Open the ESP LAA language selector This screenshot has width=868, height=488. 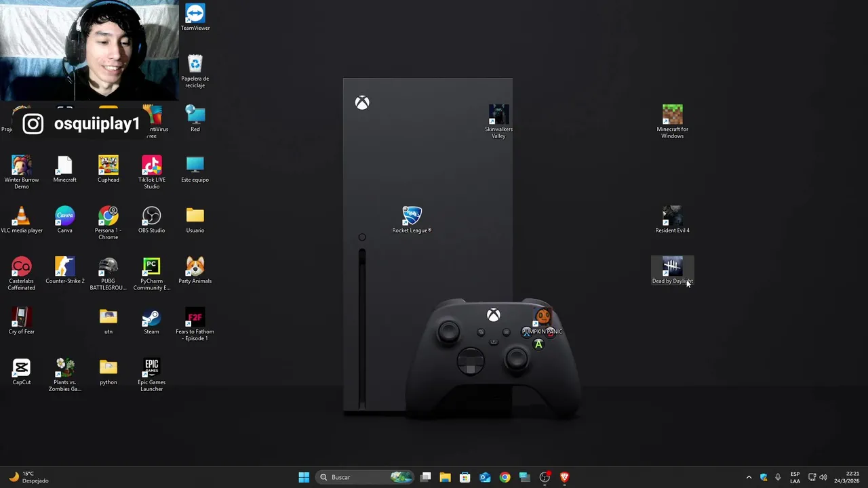[x=795, y=477]
